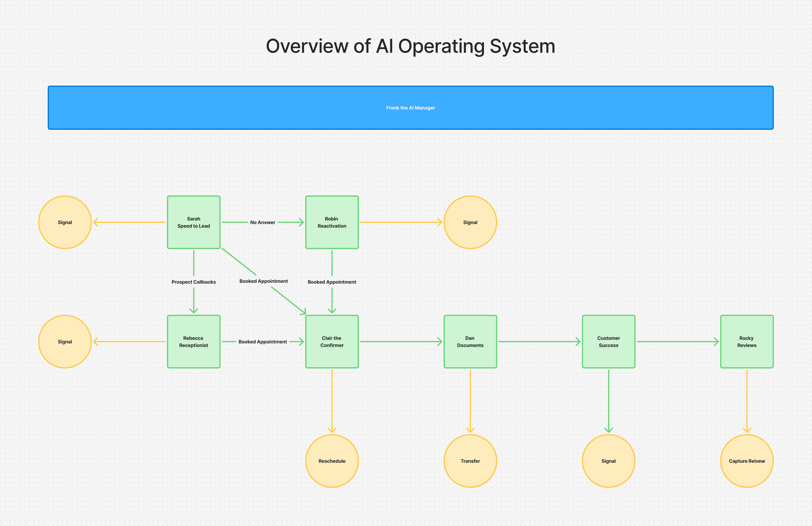Select the Rocky Reviews node
The image size is (812, 526).
[747, 342]
